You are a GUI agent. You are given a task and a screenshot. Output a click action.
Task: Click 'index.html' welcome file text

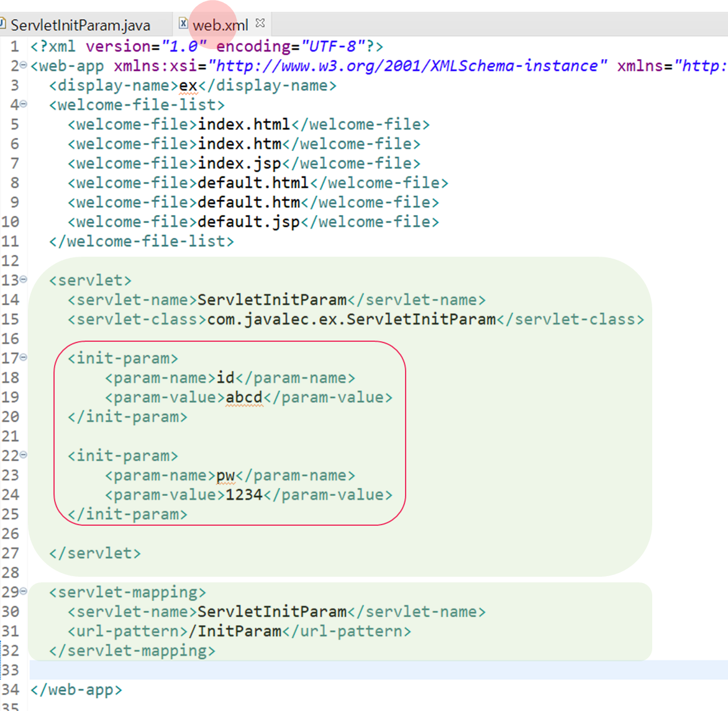243,124
